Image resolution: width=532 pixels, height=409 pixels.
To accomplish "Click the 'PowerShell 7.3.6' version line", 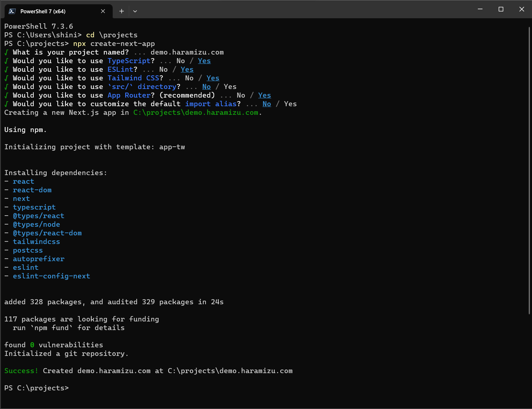I will tap(38, 27).
